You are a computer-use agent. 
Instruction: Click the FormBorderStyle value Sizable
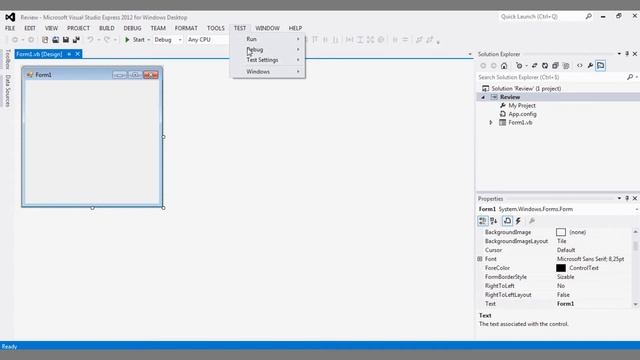565,277
